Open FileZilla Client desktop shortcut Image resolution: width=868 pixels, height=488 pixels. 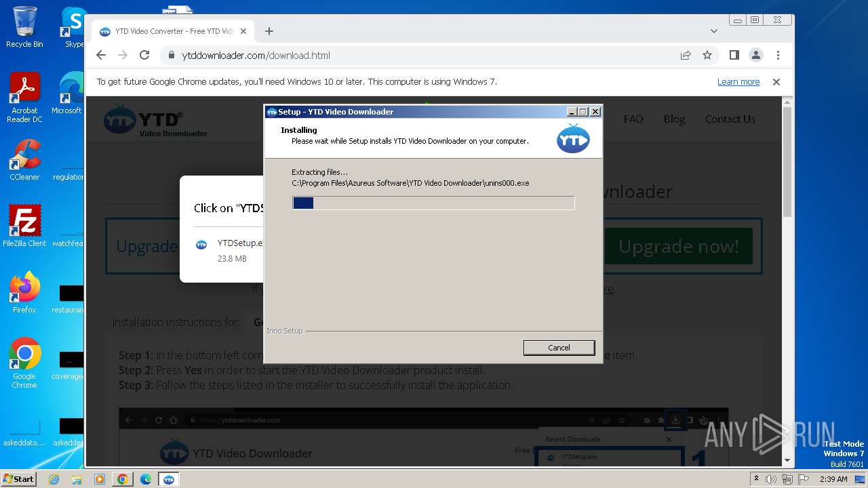24,226
